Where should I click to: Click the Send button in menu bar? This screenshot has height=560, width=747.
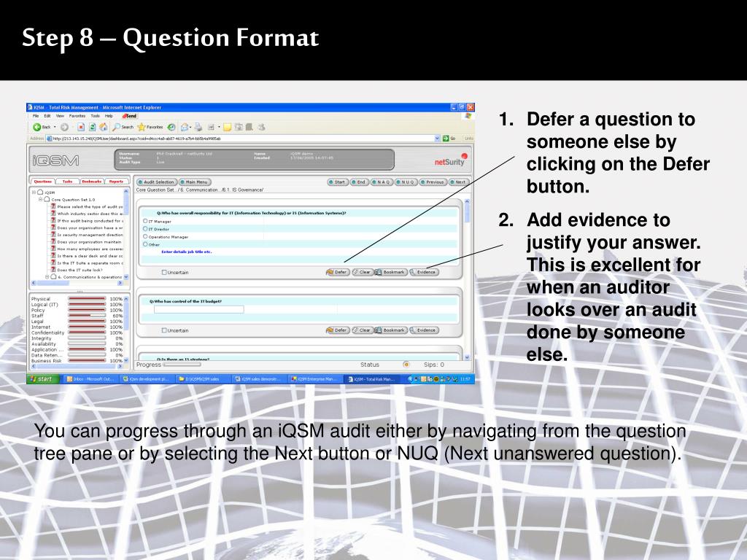(130, 116)
